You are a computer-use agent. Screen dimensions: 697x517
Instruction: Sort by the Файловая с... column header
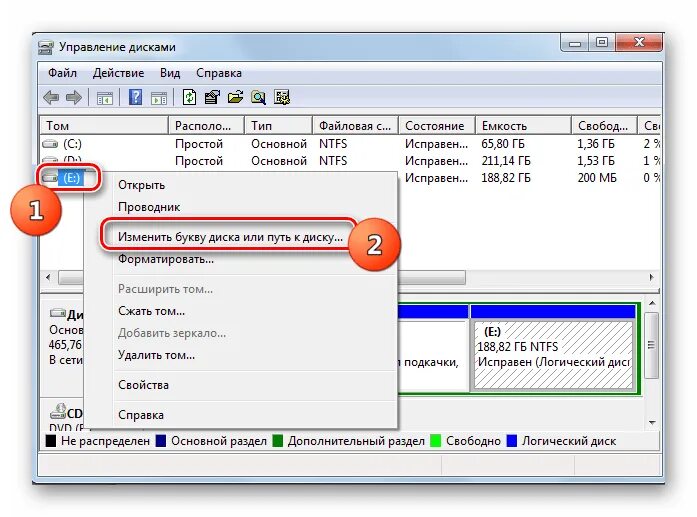pyautogui.click(x=356, y=125)
